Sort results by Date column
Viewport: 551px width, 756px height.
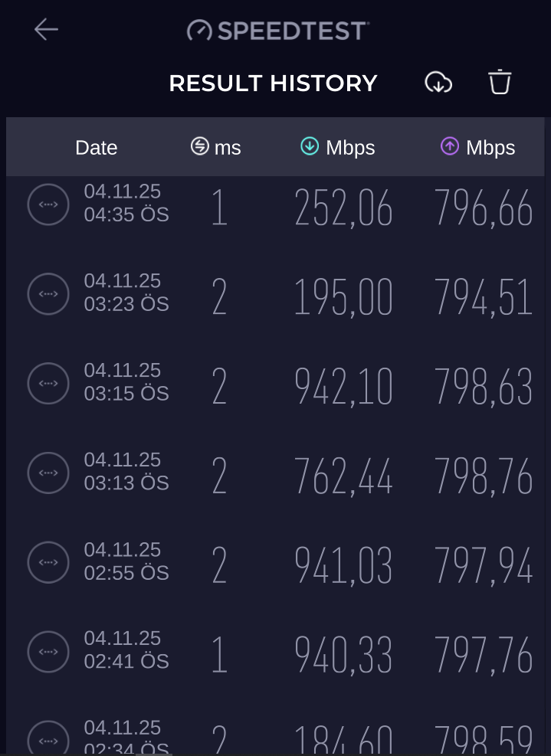coord(97,148)
